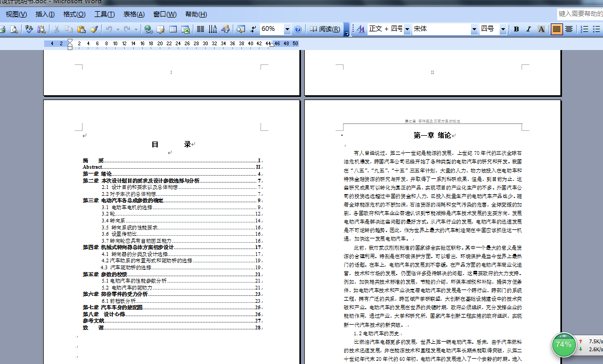Insert a hyperlink using globe icon
This screenshot has width=603, height=364.
(x=149, y=29)
